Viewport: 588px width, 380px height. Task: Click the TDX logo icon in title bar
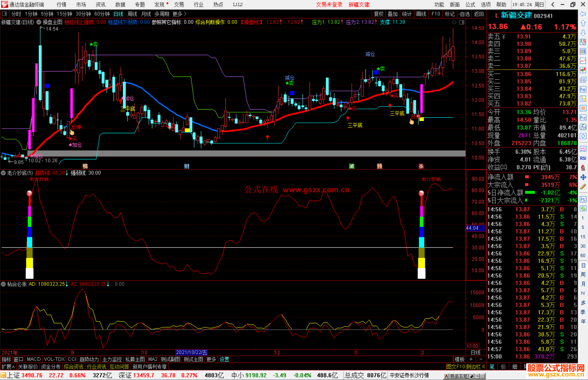click(5, 4)
